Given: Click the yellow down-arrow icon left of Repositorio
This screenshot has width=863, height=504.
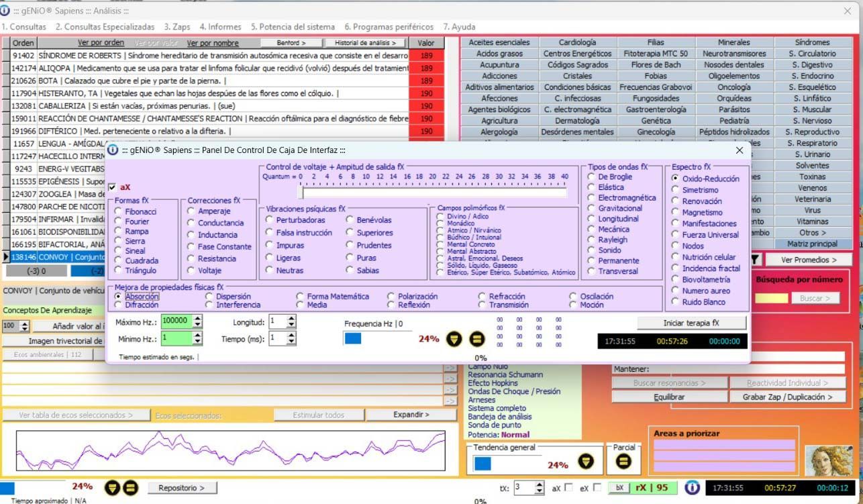Looking at the screenshot, I should tap(113, 488).
